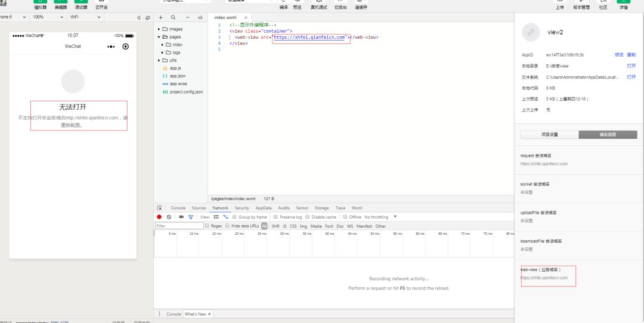Image resolution: width=644 pixels, height=323 pixels.
Task: Click 打开 link for 本地目录
Action: pos(631,66)
